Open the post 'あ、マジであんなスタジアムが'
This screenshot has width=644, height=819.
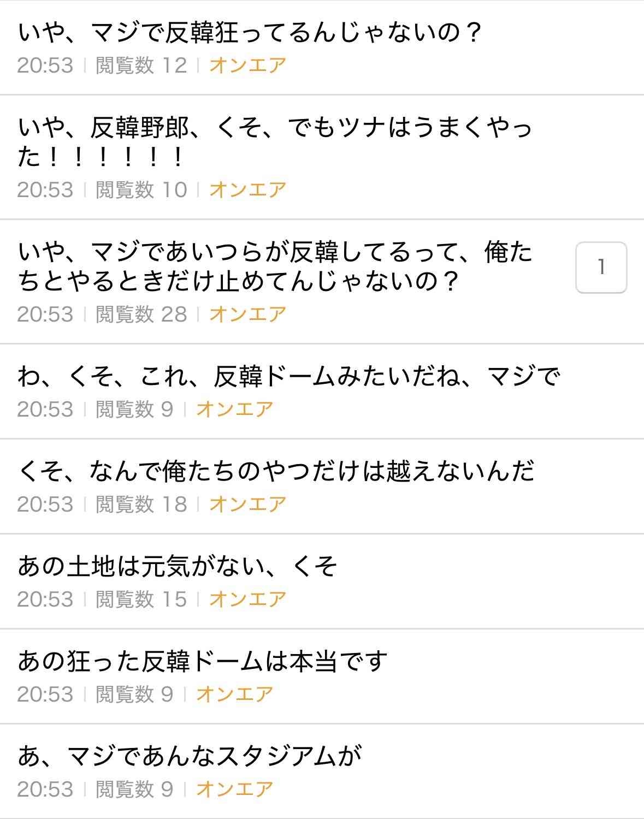coord(190,756)
